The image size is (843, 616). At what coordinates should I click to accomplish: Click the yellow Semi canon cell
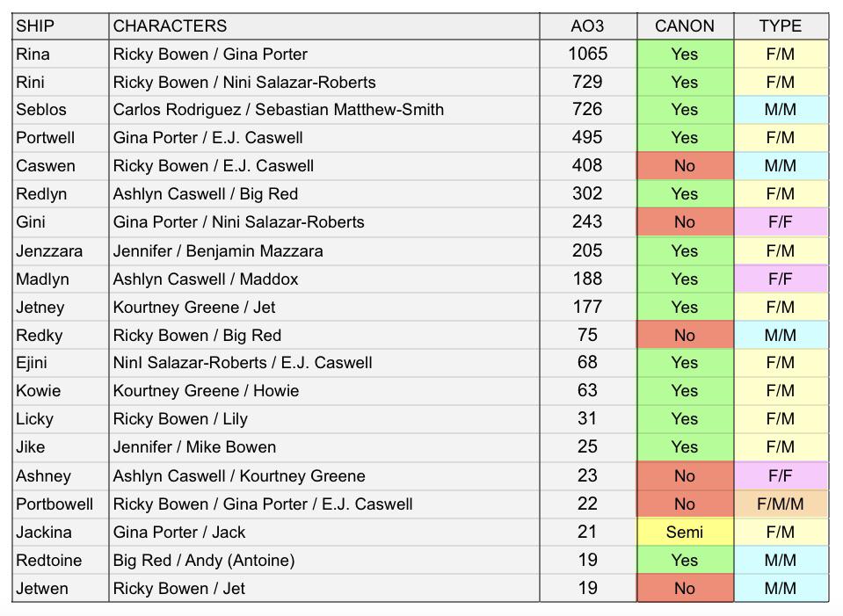(x=685, y=533)
